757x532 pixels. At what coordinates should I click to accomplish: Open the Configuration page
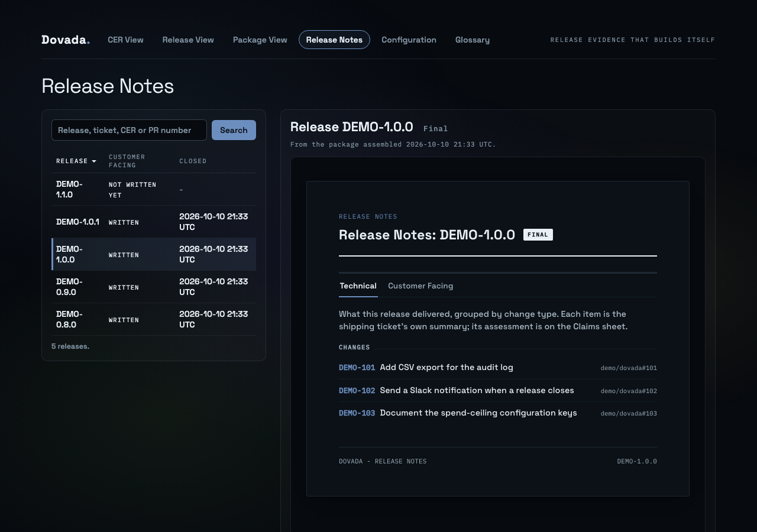coord(409,40)
